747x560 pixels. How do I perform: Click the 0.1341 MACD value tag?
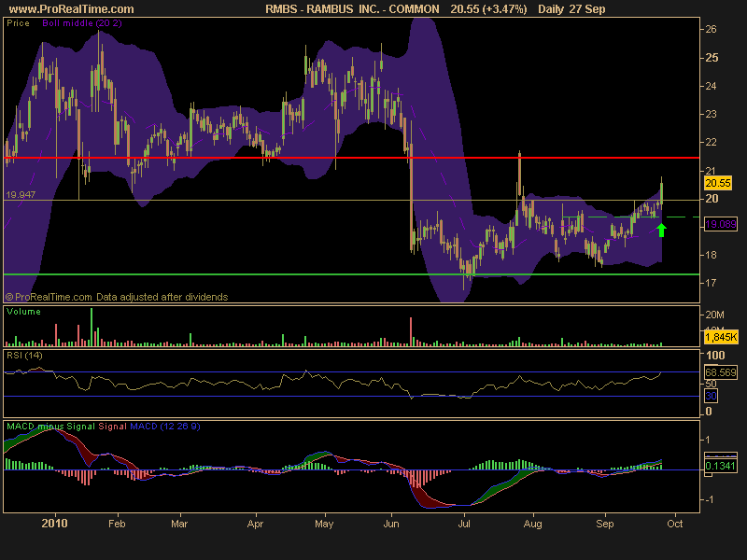tap(720, 466)
